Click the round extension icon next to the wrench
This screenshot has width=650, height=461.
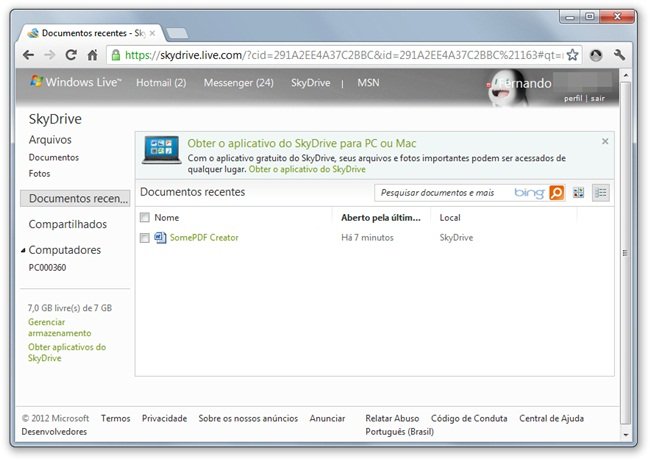click(x=596, y=55)
